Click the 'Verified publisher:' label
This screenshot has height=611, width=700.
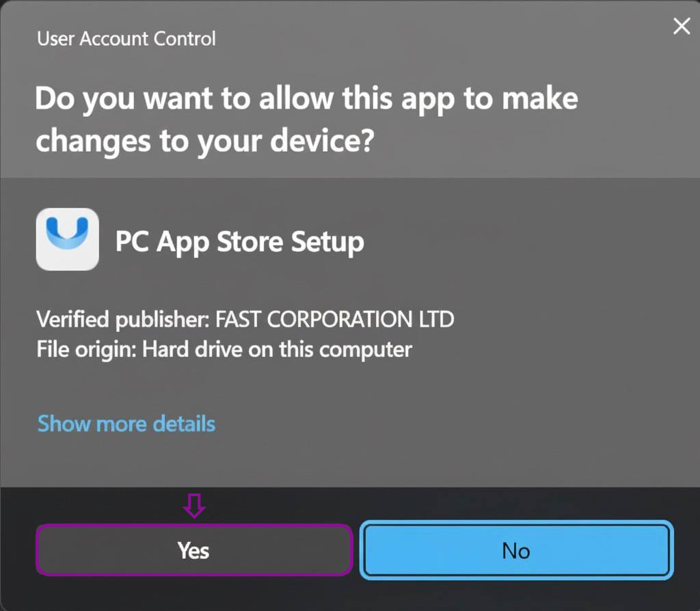[123, 320]
